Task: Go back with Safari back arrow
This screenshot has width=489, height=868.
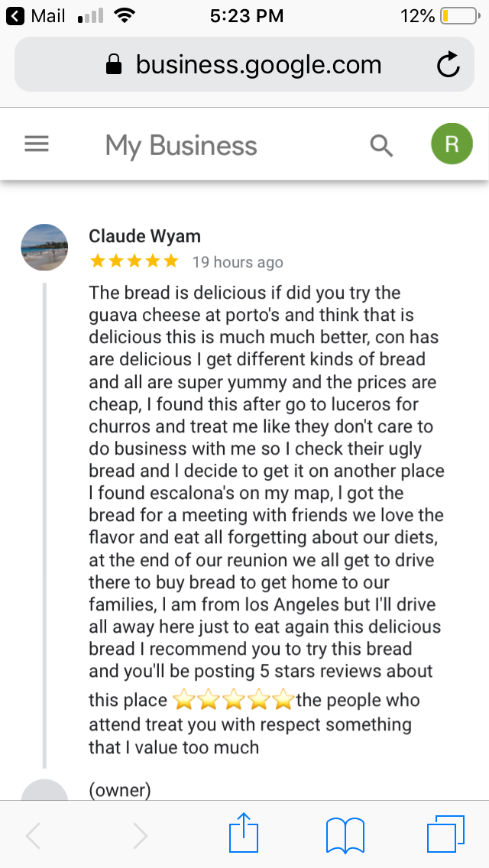Action: point(34,836)
